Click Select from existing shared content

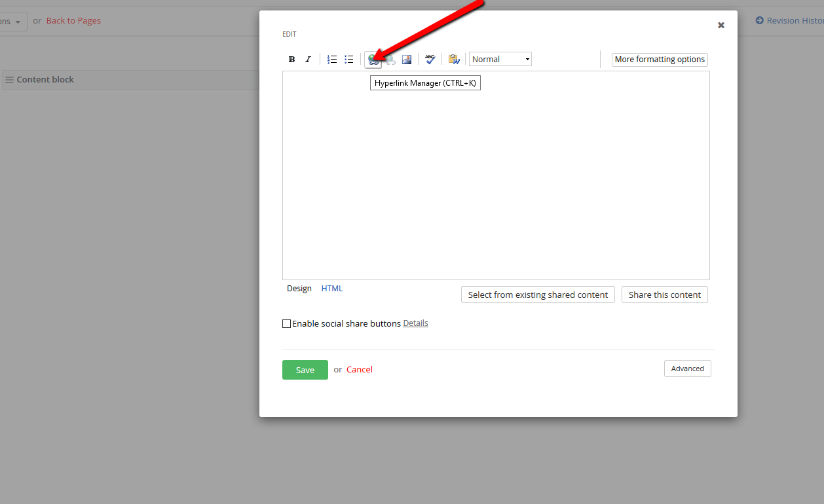coord(537,295)
